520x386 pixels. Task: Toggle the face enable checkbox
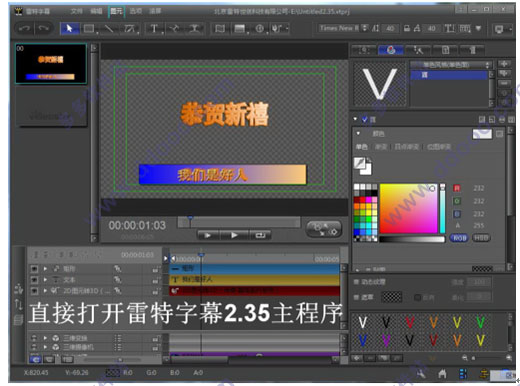click(x=365, y=119)
